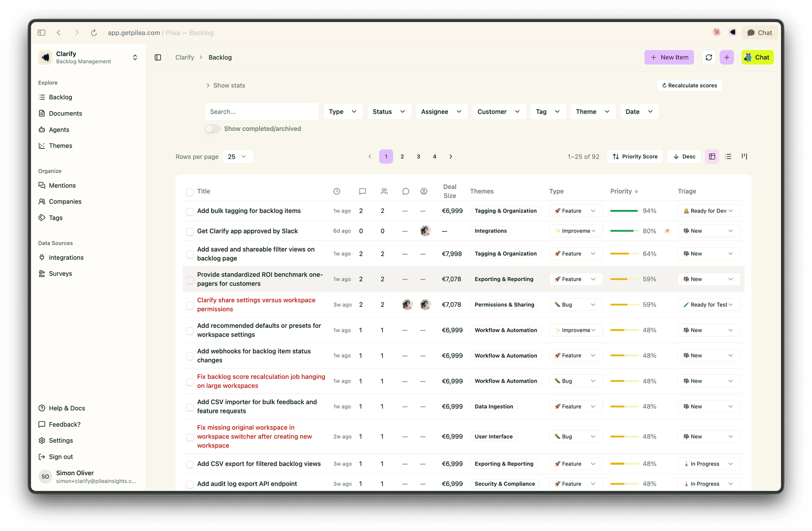Collapse the app sidebar panel icon
Viewport: 812px width, 531px height.
point(158,58)
